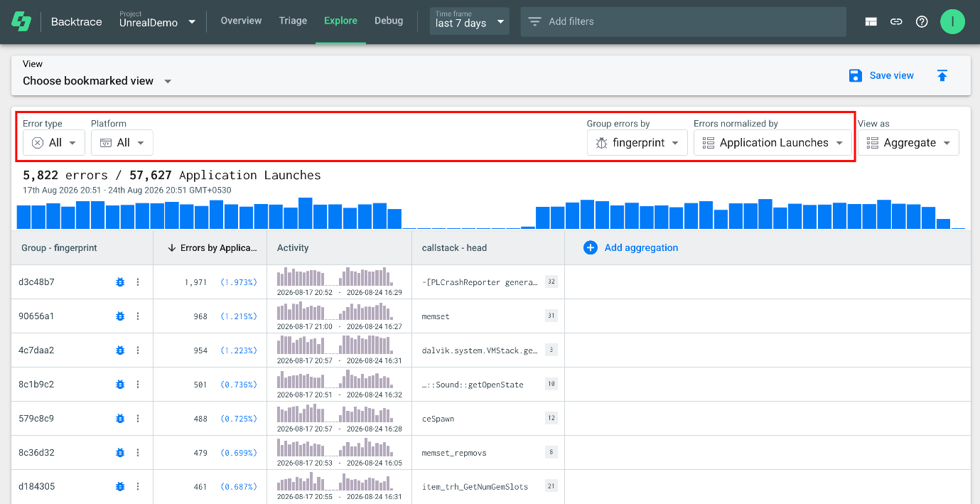Screen dimensions: 980x504
Task: Open three-dot menu for row d3c48b7
Action: 138,282
